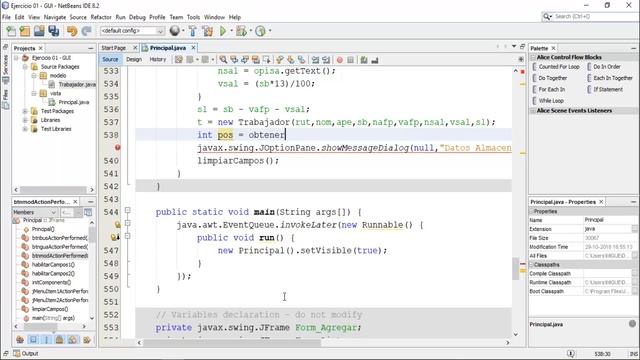Click the Build Project hammer icon
This screenshot has height=360, width=640.
193,31
